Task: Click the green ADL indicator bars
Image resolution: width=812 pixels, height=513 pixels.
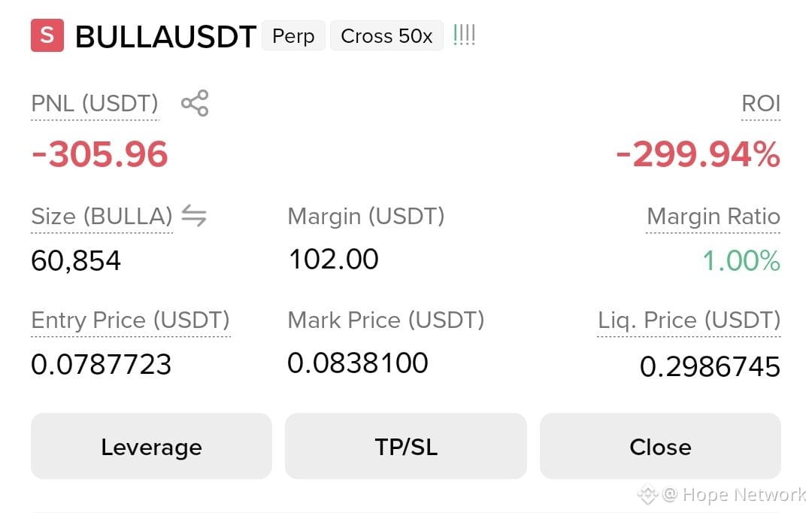Action: tap(464, 35)
